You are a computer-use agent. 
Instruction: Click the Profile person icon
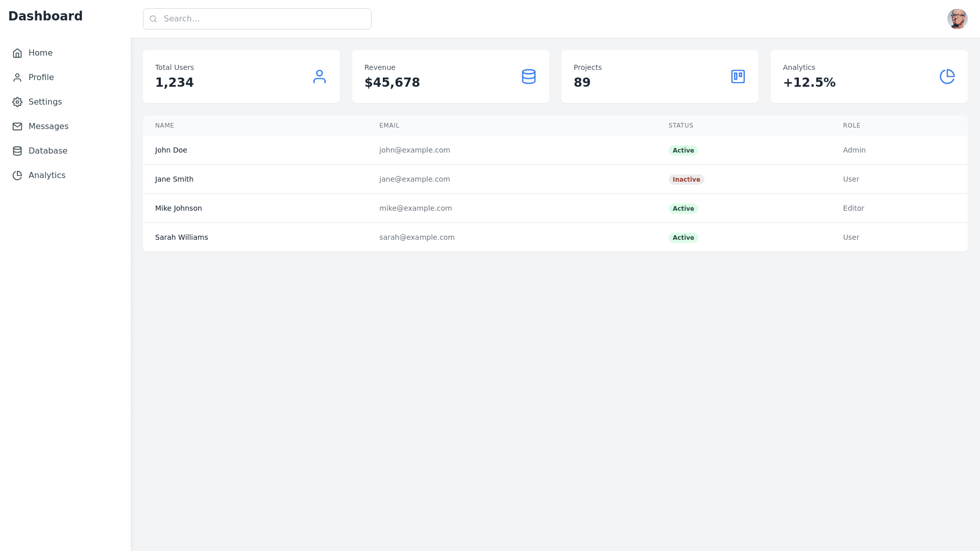pos(17,77)
